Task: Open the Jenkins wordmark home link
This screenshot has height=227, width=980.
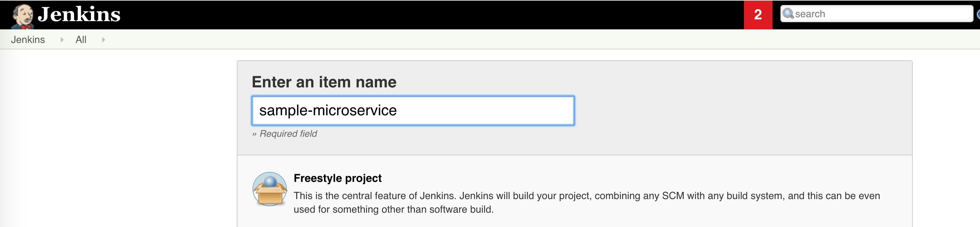Action: (79, 14)
